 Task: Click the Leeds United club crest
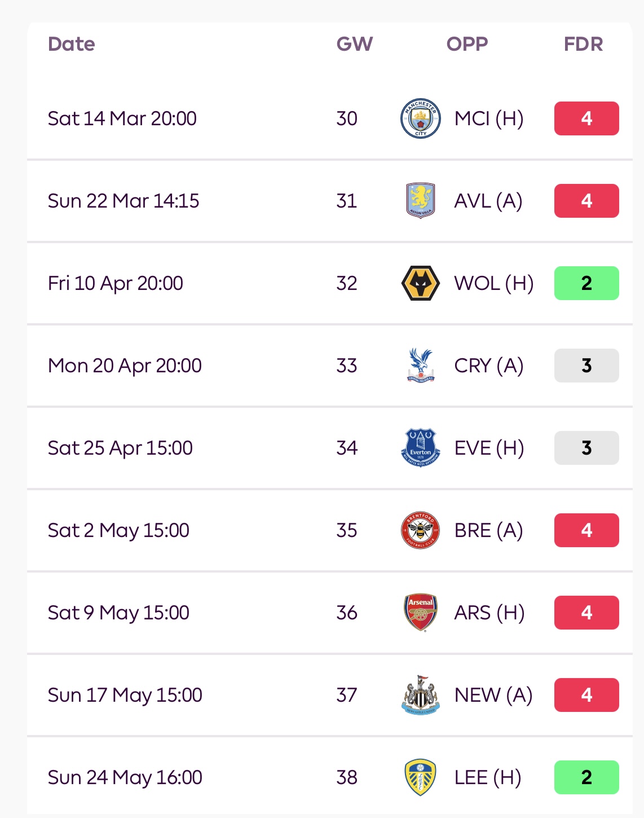point(420,777)
